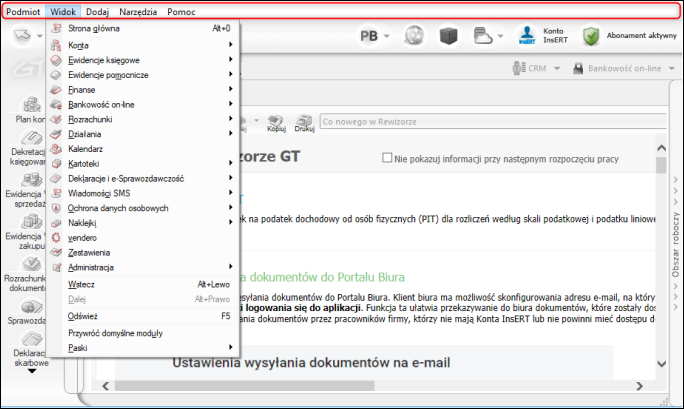This screenshot has width=684, height=409.
Task: Click the Bankowość on-line menu icon
Action: tap(56, 105)
